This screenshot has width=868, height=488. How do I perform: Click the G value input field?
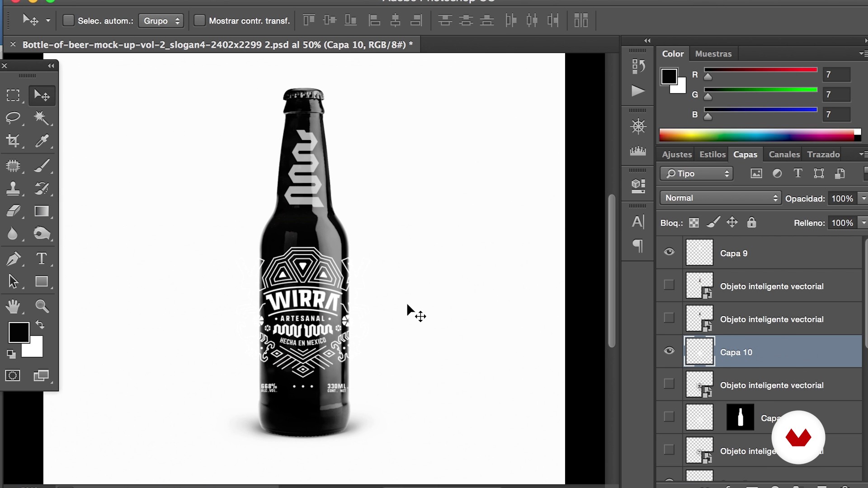point(836,94)
